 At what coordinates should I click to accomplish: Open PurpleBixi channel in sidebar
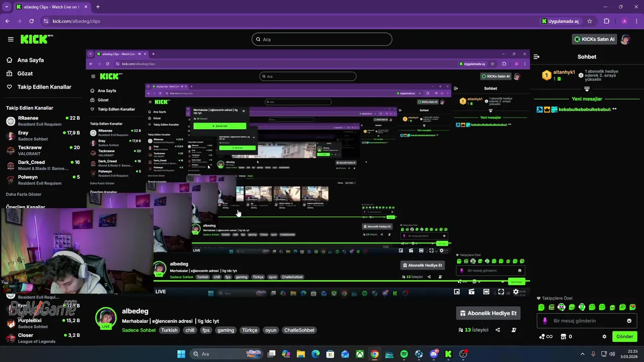coord(43,323)
